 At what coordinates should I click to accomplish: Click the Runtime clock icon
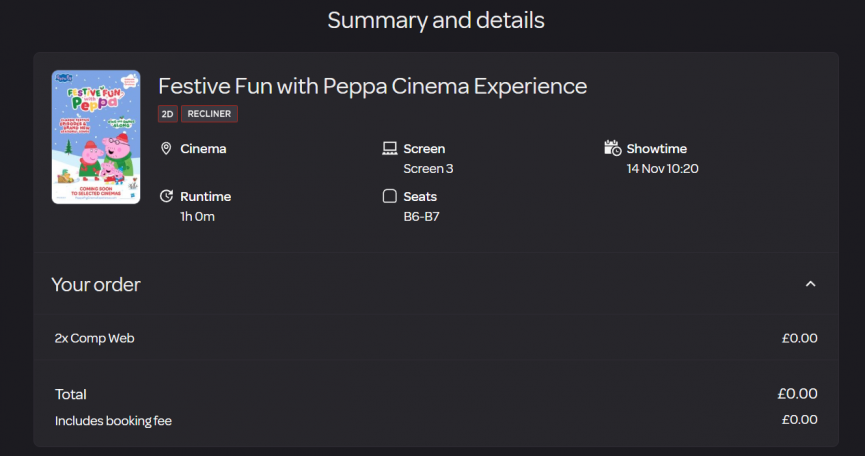[x=166, y=196]
